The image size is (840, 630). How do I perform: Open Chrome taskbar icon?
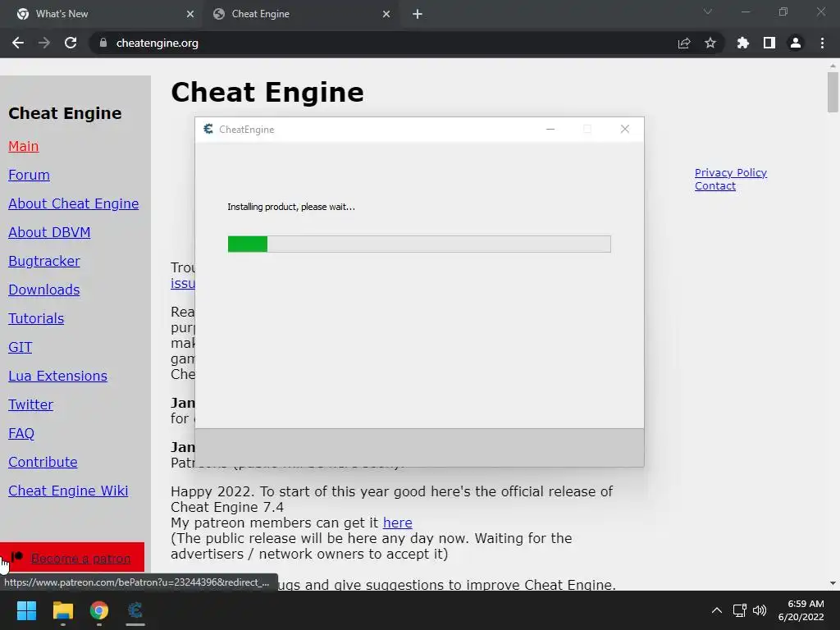point(99,610)
